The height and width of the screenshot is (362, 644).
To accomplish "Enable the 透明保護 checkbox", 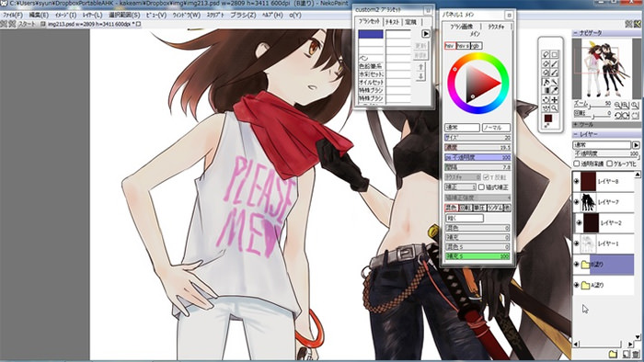I will [577, 164].
